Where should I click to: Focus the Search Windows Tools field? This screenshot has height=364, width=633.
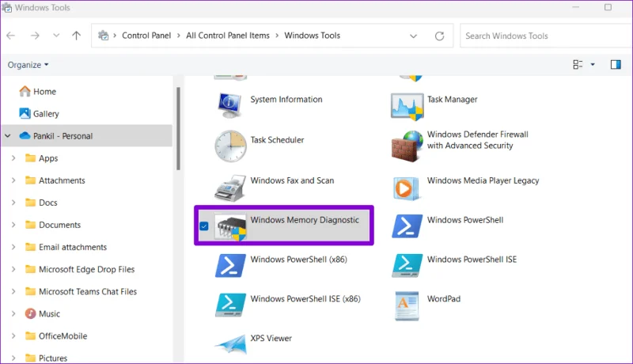(x=546, y=36)
